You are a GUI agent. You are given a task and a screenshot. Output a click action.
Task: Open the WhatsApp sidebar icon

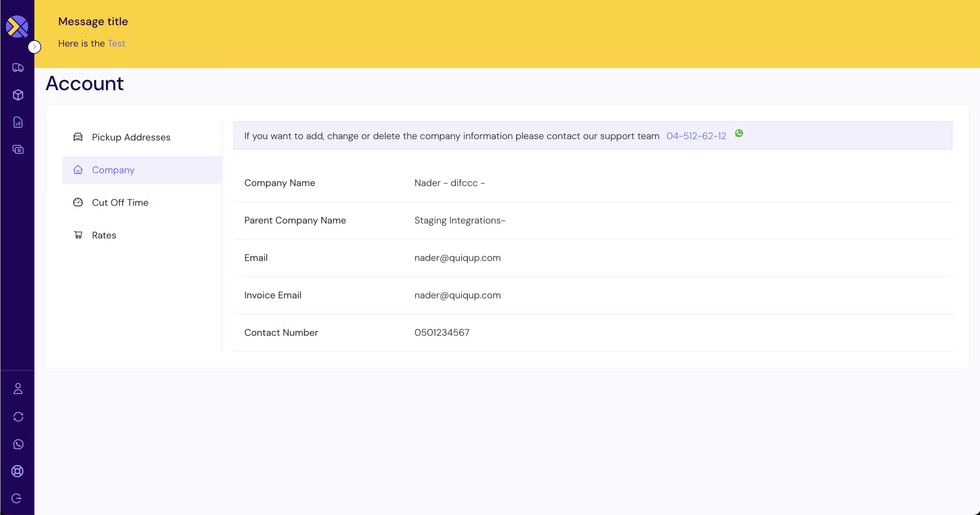[18, 444]
